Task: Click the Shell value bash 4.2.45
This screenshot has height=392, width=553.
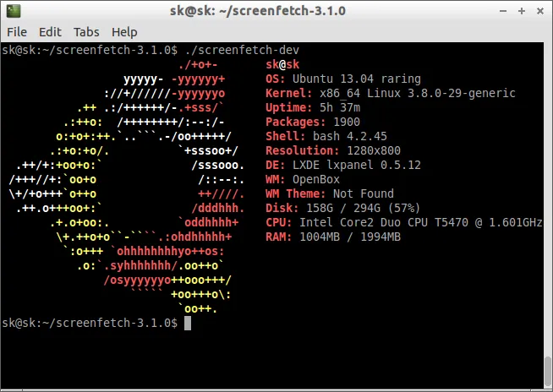Action: pos(350,136)
